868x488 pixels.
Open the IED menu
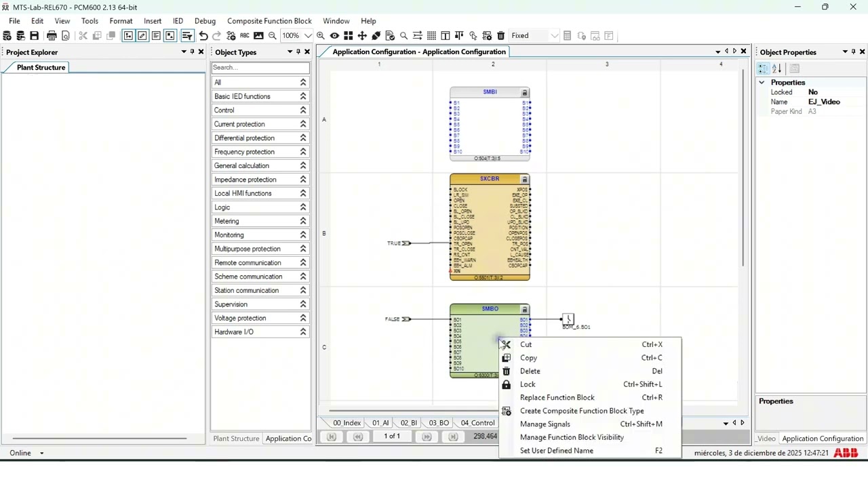click(x=178, y=21)
